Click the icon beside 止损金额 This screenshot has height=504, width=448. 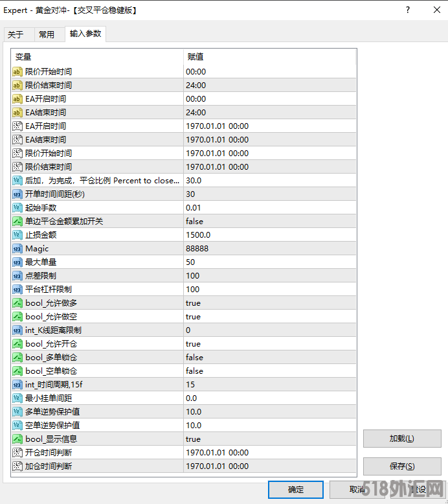point(18,235)
